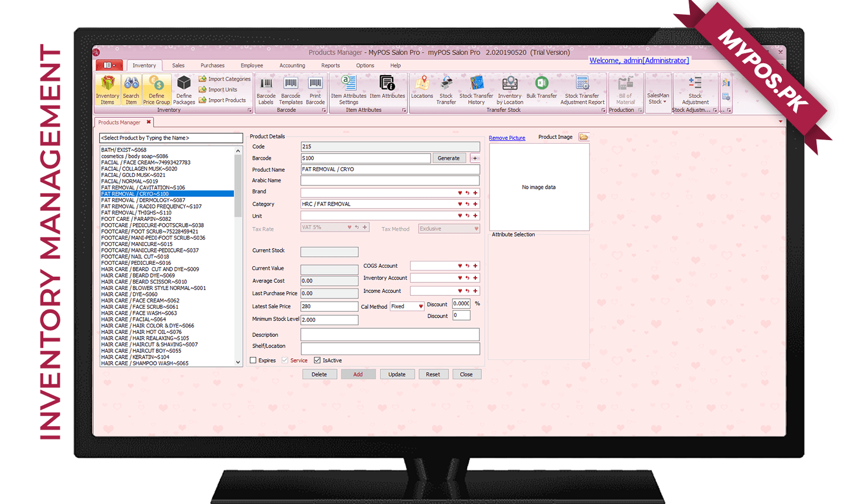844x504 pixels.
Task: Close the Products Manager tab
Action: coord(149,122)
